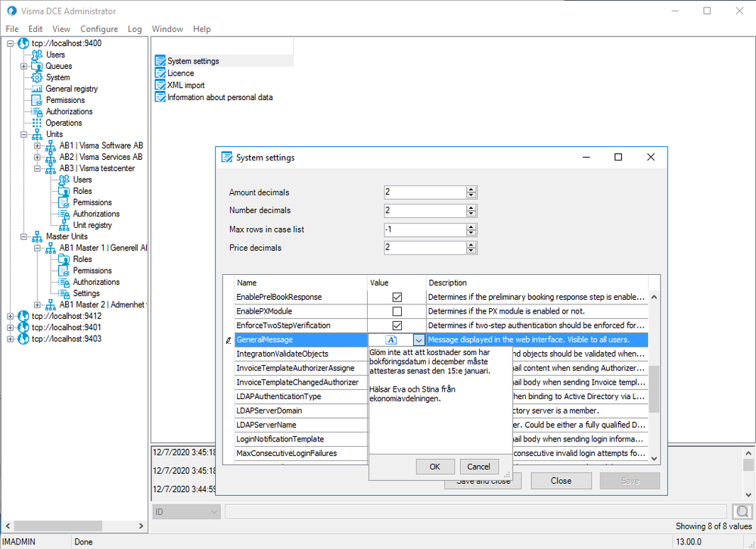756x549 pixels.
Task: Click the System gear icon in tree
Action: [x=37, y=78]
